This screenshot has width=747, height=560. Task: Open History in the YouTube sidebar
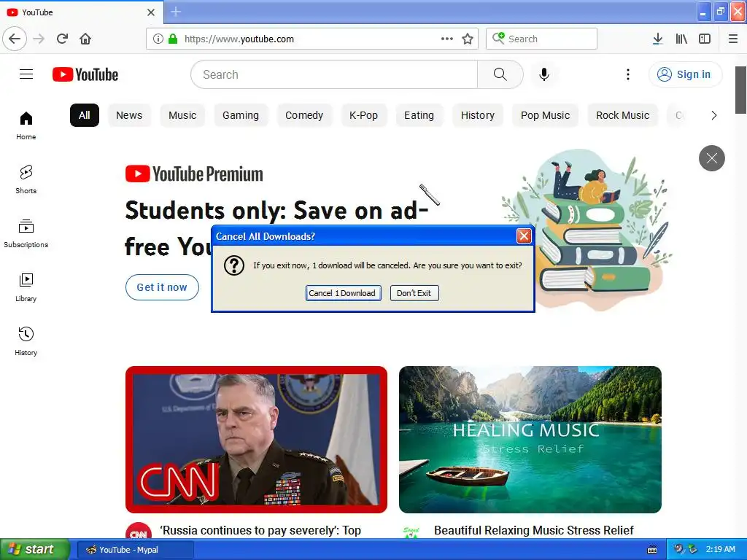pos(26,341)
